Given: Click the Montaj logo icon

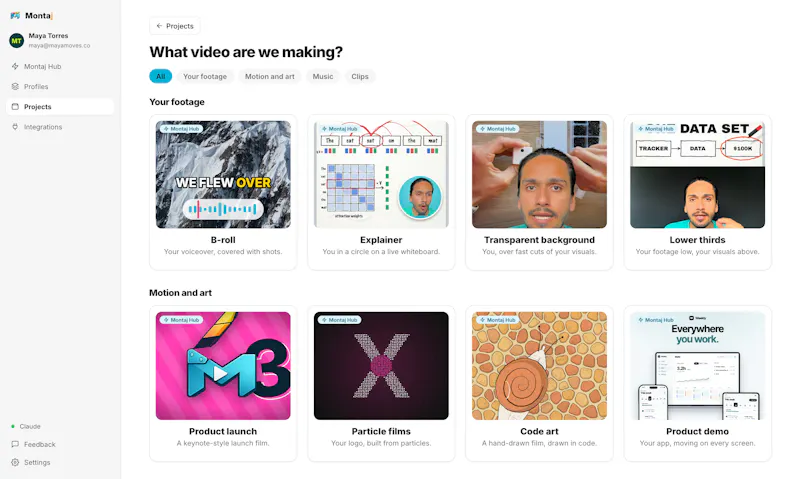Looking at the screenshot, I should 15,15.
